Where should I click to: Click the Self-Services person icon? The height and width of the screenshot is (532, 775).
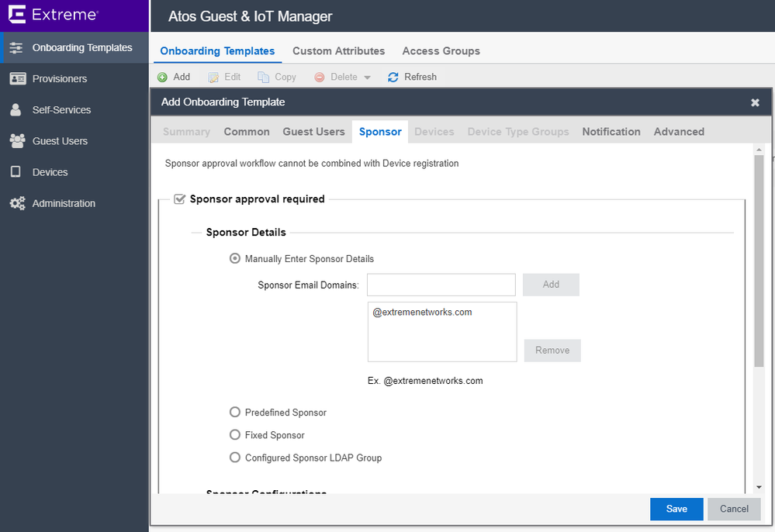[x=16, y=109]
